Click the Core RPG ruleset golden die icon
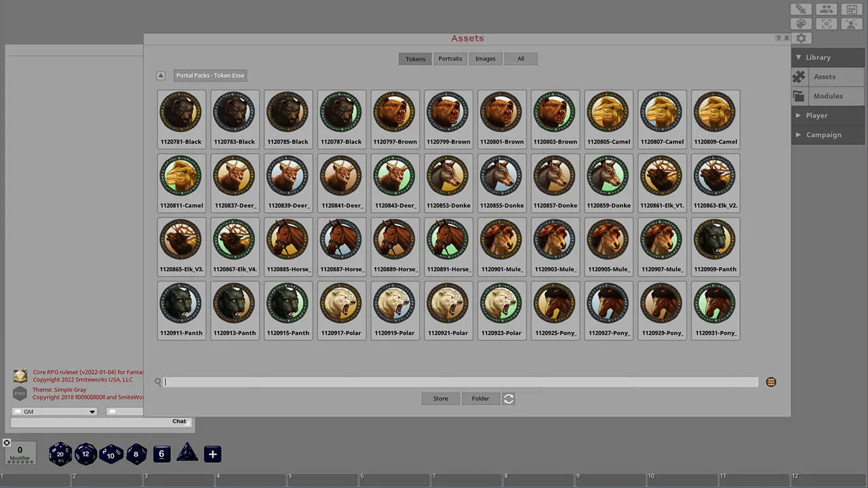 pos(20,376)
